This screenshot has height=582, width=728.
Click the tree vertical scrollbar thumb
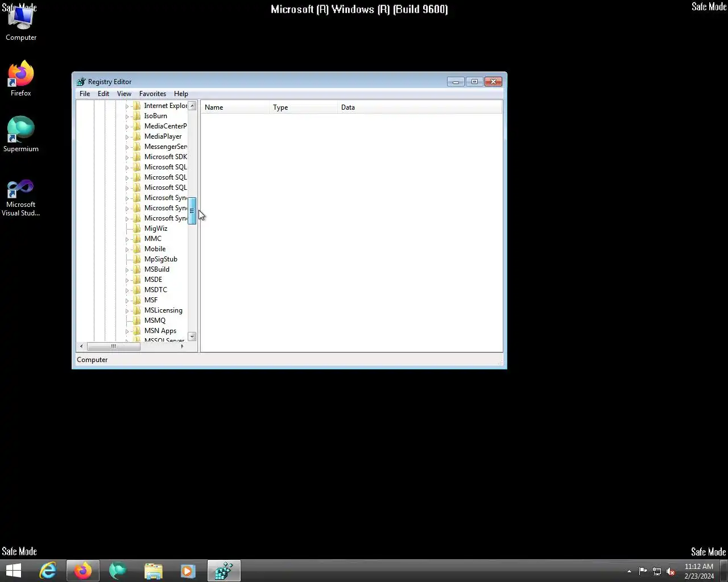(192, 211)
